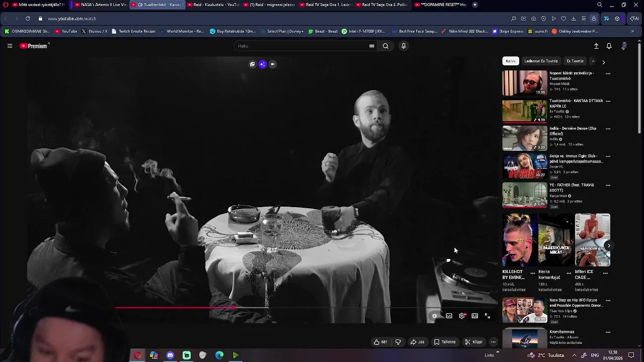Open Discord from Windows taskbar
644x362 pixels.
[170, 355]
